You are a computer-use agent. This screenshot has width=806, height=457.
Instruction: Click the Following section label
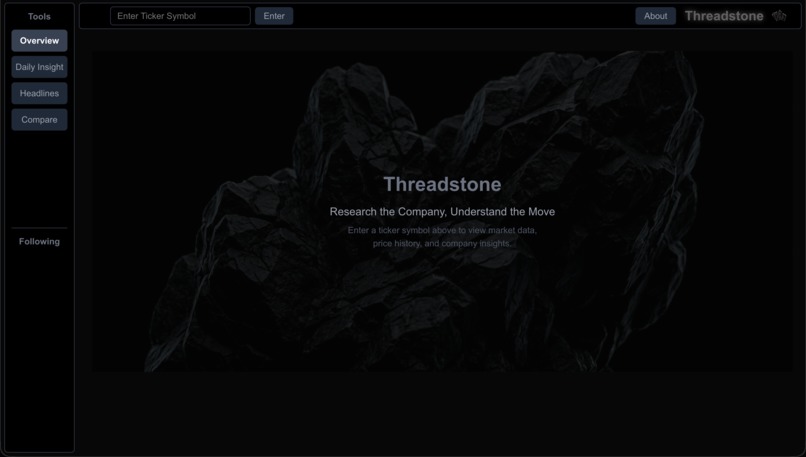tap(39, 242)
